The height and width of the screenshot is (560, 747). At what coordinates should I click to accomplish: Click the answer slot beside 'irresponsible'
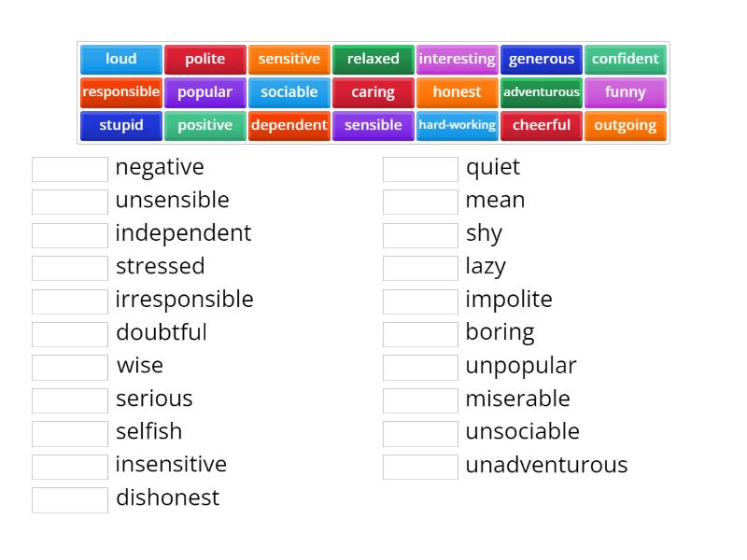69,301
